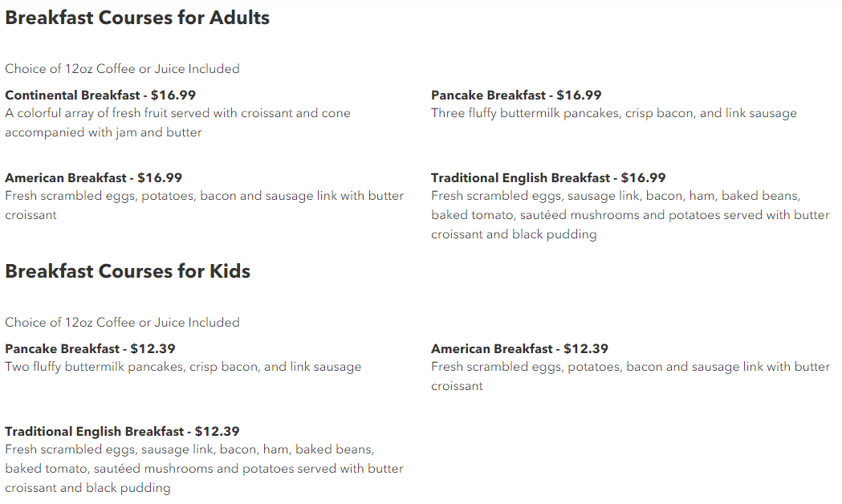Click the Continental Breakfast description about fresh fruit
Viewport: 842px width, 504px height.
177,122
